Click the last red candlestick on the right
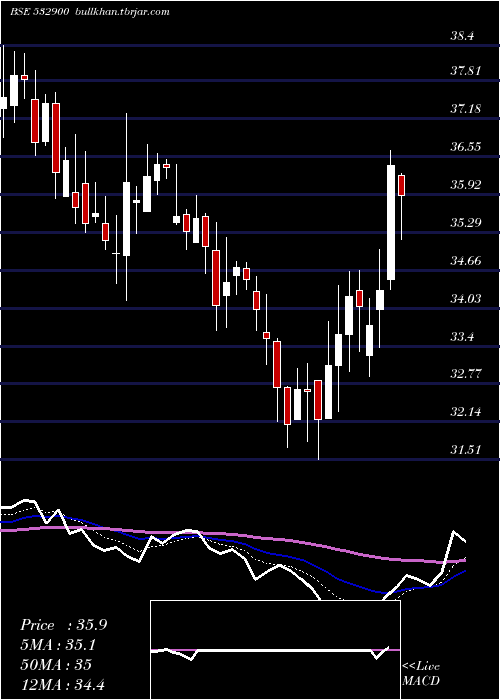Screen dimensions: 500x700 401,185
